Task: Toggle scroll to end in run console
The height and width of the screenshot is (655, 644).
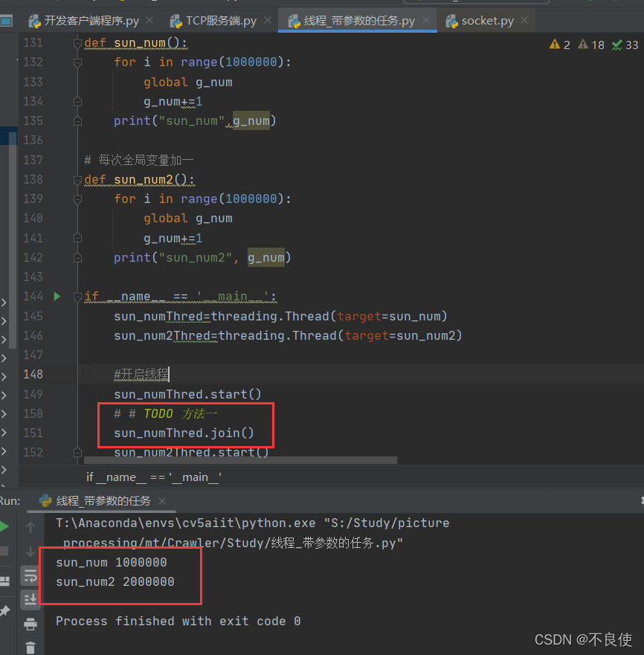Action: click(x=30, y=599)
